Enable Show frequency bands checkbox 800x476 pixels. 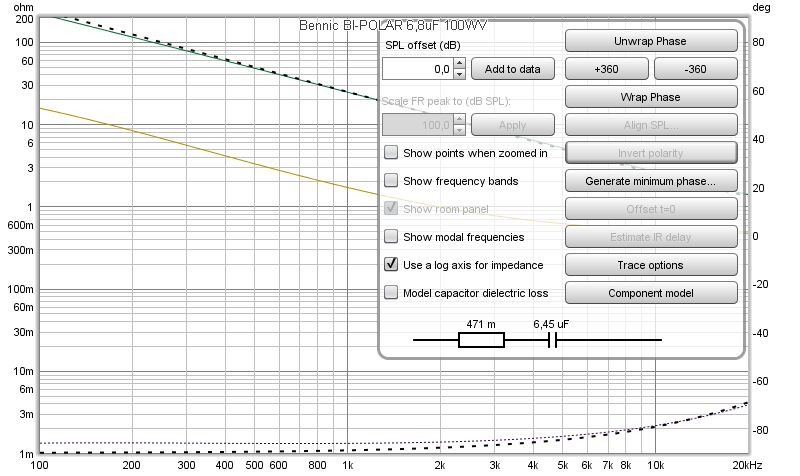point(391,181)
